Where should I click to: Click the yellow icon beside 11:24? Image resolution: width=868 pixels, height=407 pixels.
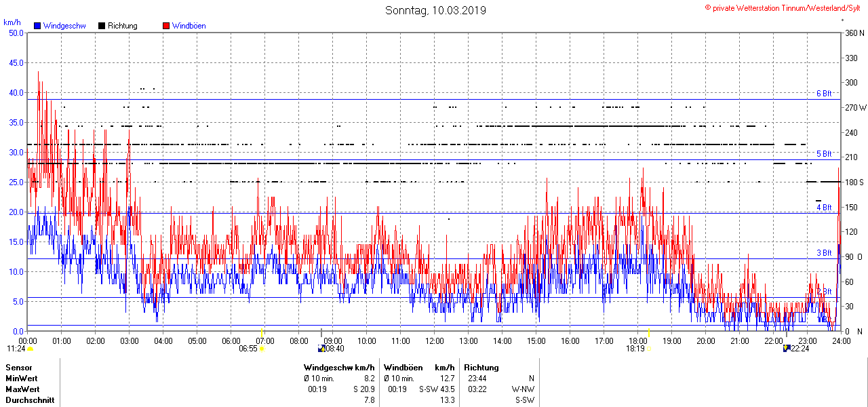[31, 349]
